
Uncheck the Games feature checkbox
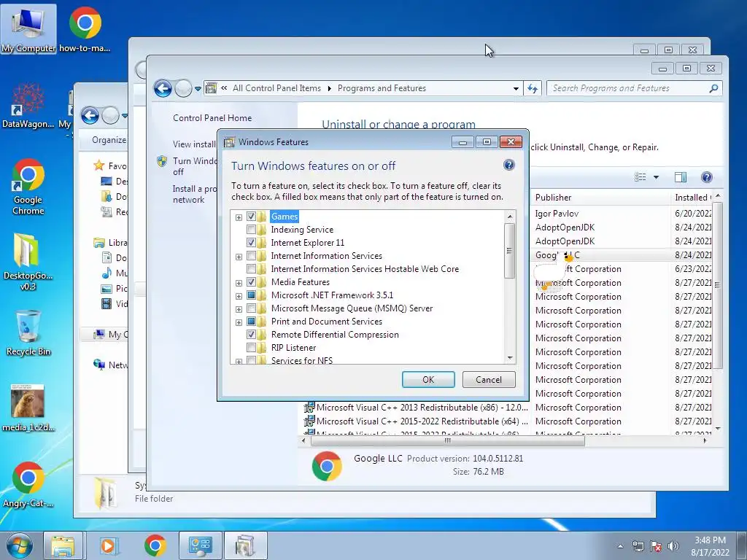pyautogui.click(x=251, y=216)
